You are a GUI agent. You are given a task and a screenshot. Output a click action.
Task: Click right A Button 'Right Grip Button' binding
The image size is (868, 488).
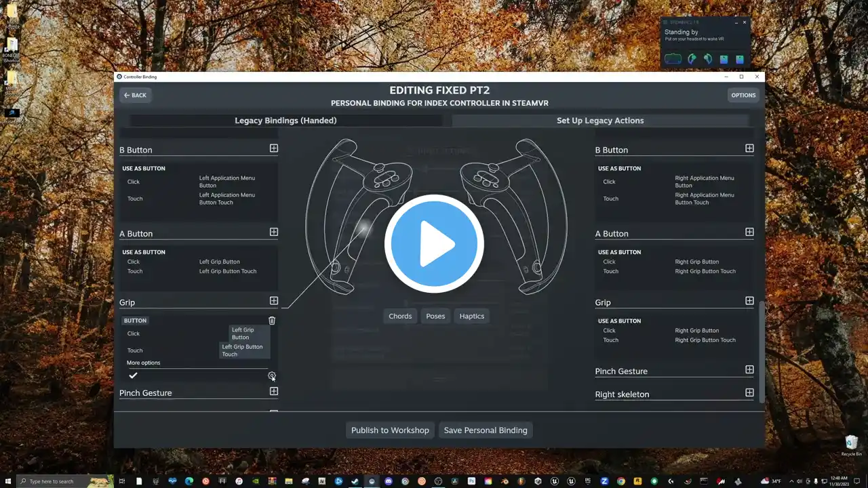click(697, 262)
